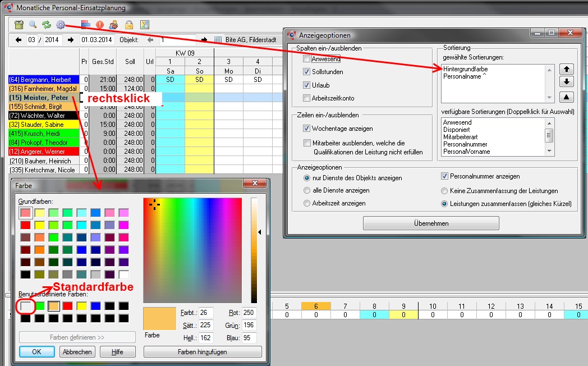Screen dimensions: 588x366
Task: Click the magnifier search icon
Action: tap(33, 25)
